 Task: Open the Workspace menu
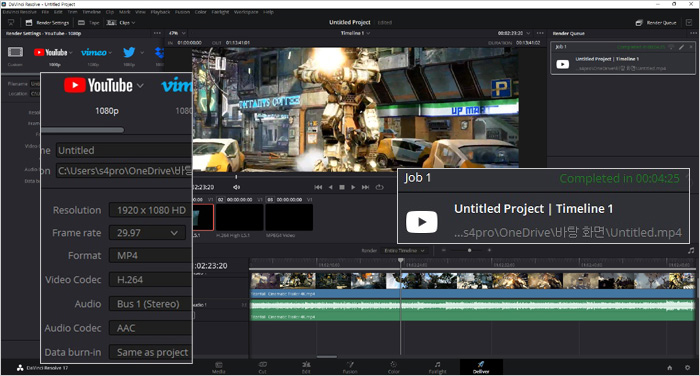click(x=246, y=12)
